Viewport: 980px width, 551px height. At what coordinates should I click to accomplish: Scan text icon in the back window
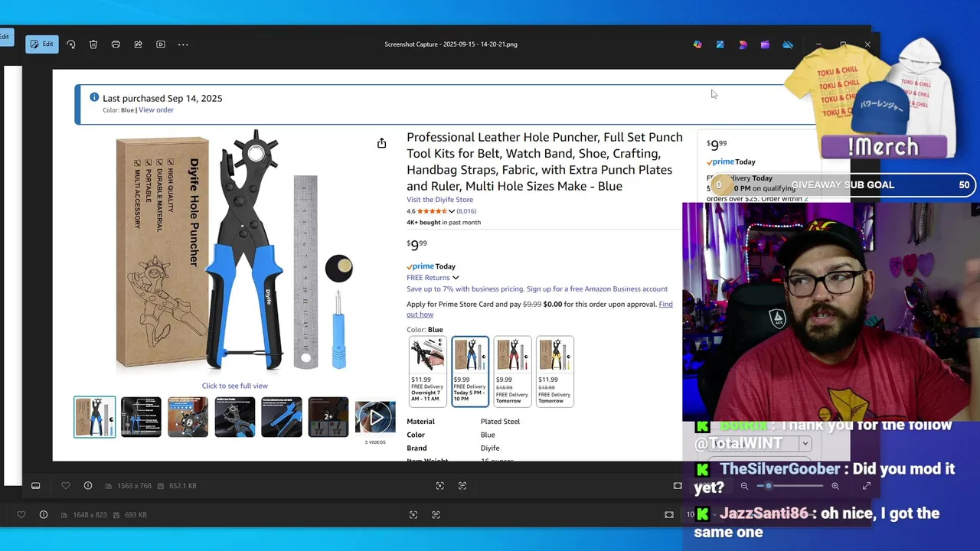point(436,515)
